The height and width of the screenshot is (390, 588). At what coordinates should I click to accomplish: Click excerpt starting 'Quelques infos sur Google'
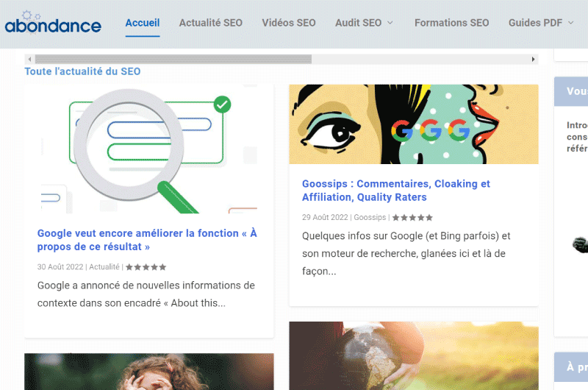coord(406,253)
